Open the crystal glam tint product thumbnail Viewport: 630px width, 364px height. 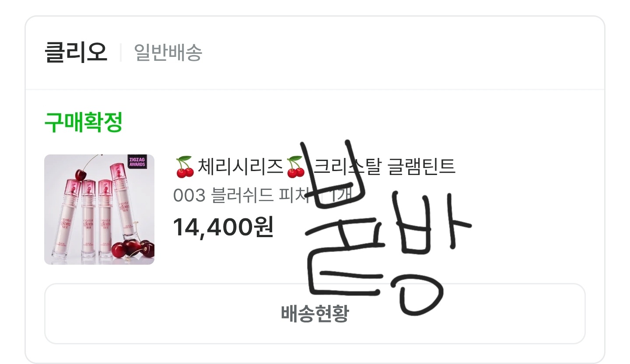pos(99,210)
